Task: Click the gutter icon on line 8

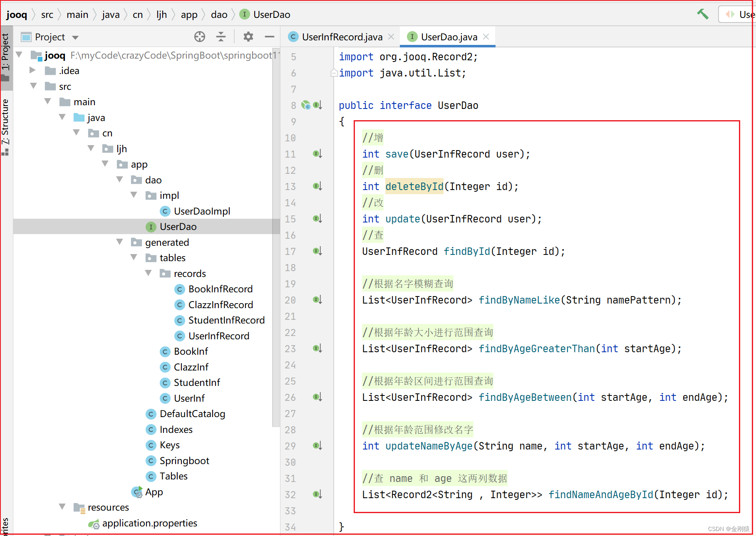Action: [x=306, y=105]
